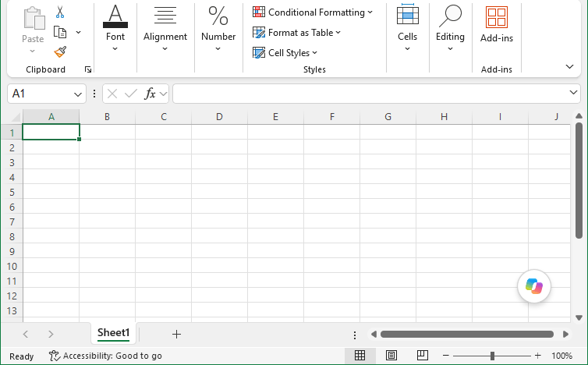Select the Format Painter brush icon
Screen dimensions: 588x365
pos(60,51)
